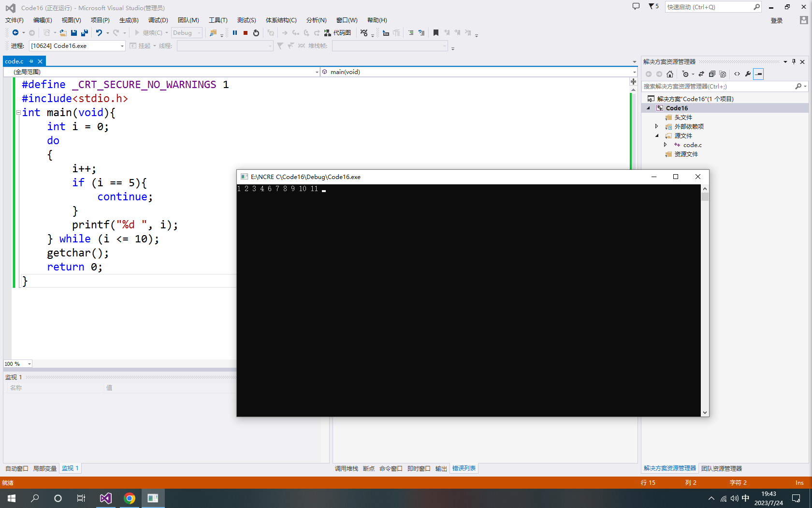Click the Comment Selection toolbar icon
This screenshot has height=508, width=812.
point(411,33)
